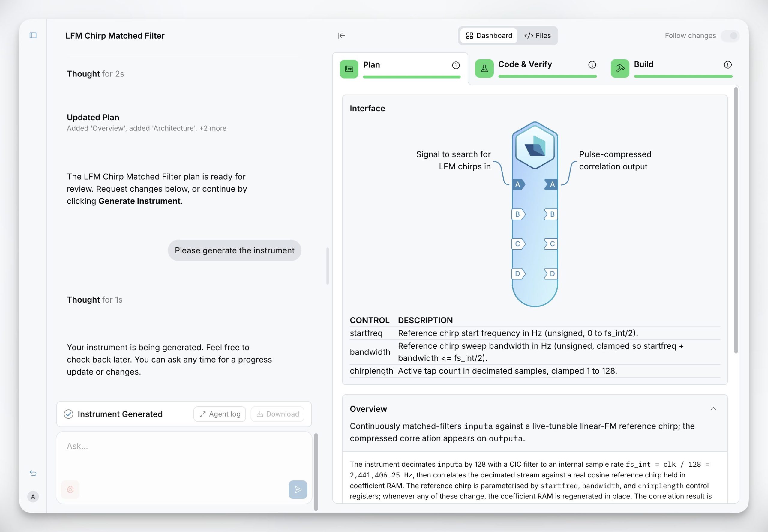Switch to the Dashboard view
The width and height of the screenshot is (768, 532).
click(x=489, y=36)
